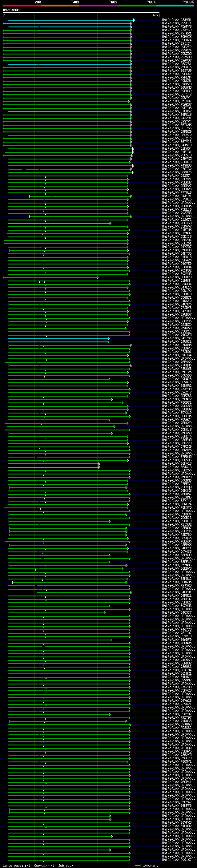Open hit UniRef100_Q9ZSU8

pos(176,57)
